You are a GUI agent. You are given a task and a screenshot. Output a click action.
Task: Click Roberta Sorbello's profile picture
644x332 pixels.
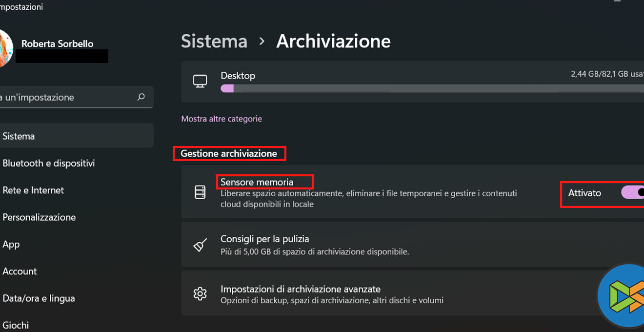tap(6, 48)
